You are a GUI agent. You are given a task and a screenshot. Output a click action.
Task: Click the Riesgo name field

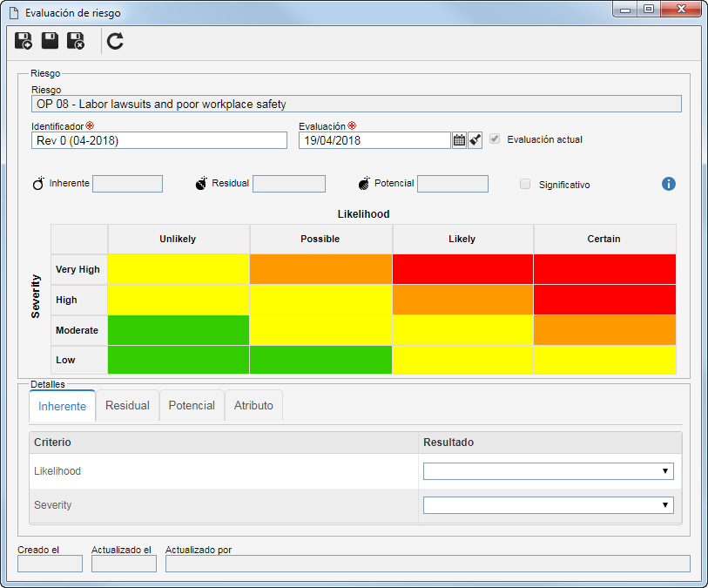coord(356,104)
